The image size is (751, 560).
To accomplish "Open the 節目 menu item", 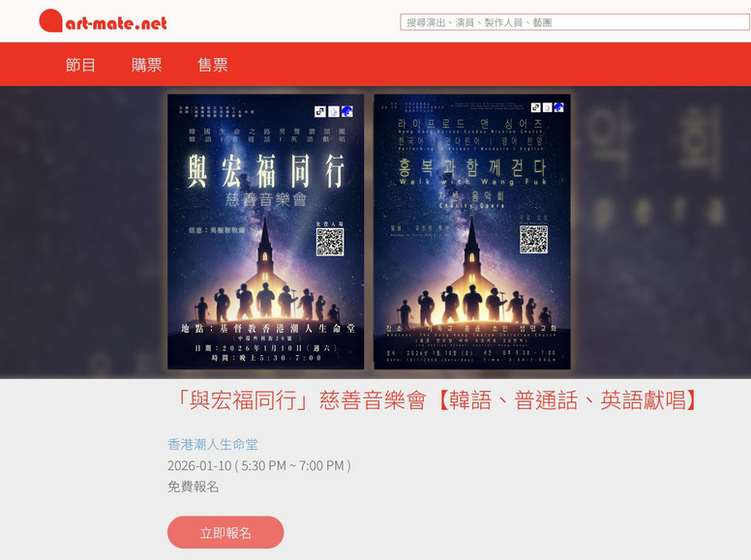I will tap(80, 65).
